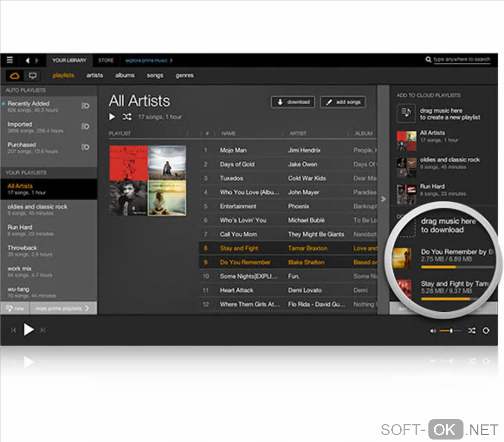
Task: Select the genres tab
Action: point(184,75)
